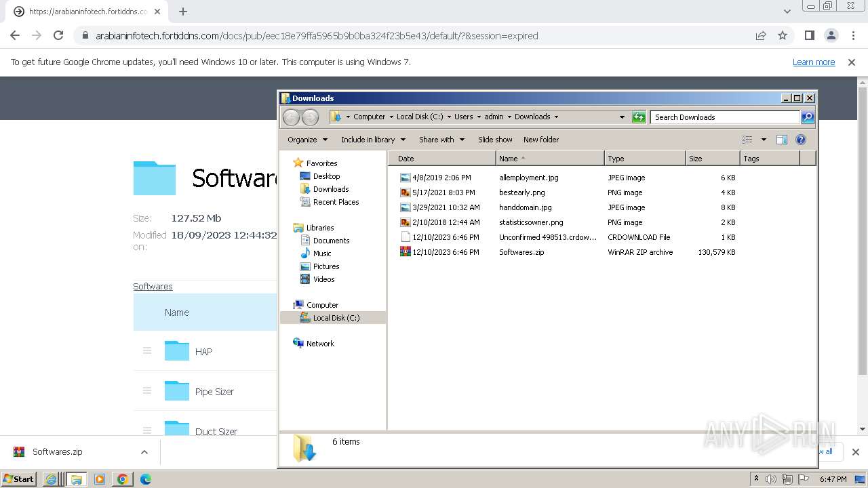Expand breadcrumb arrow after admin
Viewport: 868px width, 488px height.
pos(509,117)
